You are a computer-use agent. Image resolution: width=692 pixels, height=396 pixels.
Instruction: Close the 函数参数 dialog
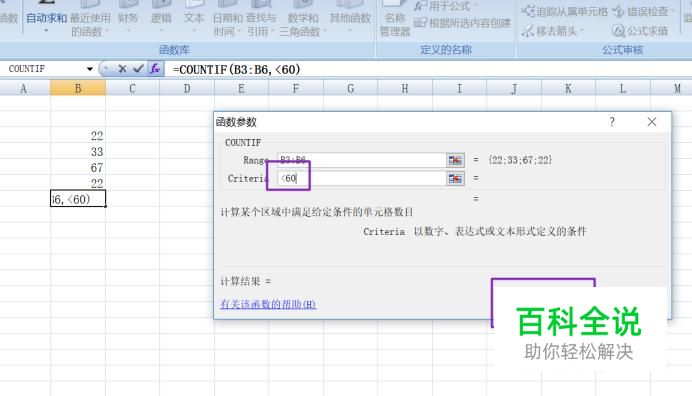pyautogui.click(x=652, y=122)
